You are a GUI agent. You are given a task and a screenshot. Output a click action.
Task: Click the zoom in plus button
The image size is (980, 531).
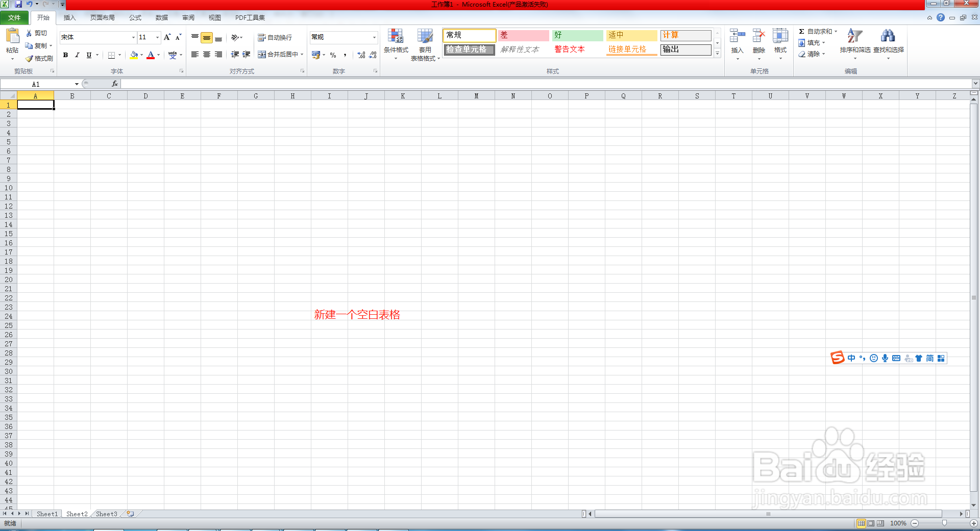[x=973, y=523]
